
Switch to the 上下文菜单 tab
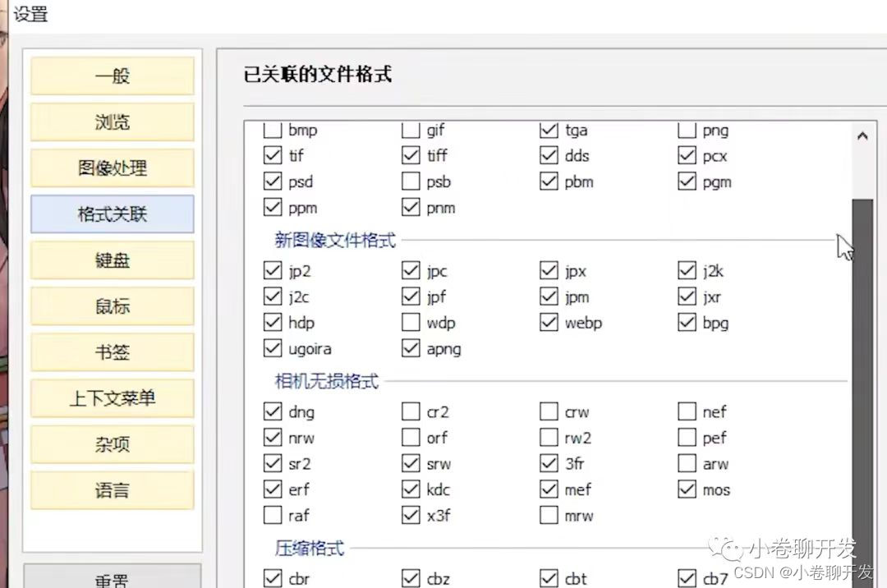tap(112, 398)
